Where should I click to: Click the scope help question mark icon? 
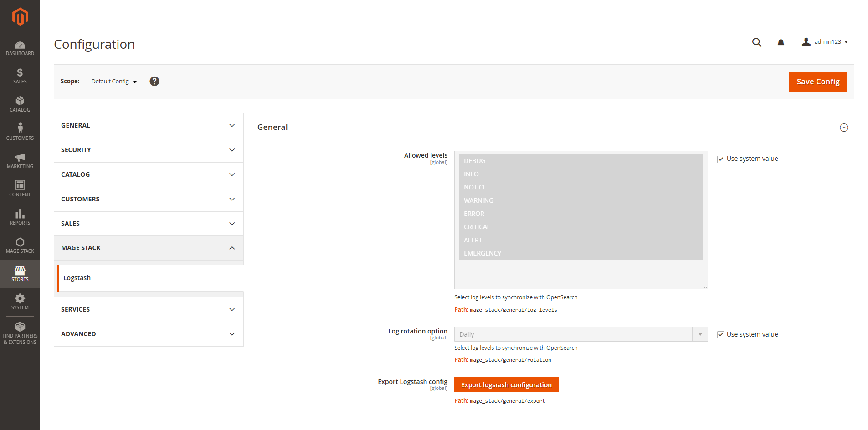point(154,82)
